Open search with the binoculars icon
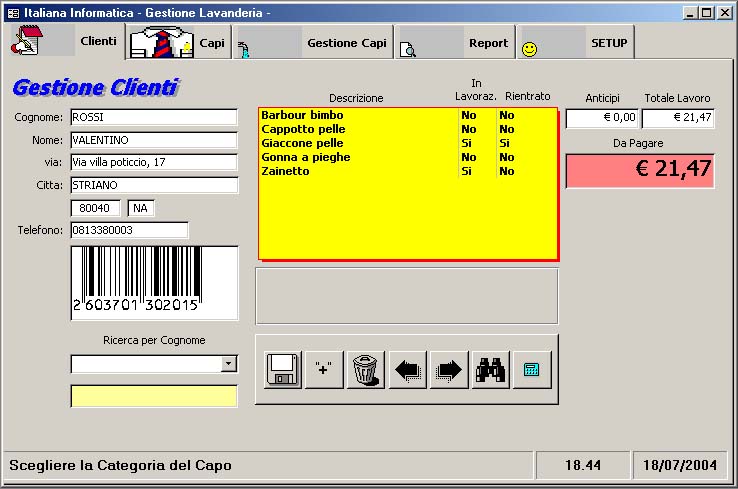738x489 pixels. tap(490, 369)
